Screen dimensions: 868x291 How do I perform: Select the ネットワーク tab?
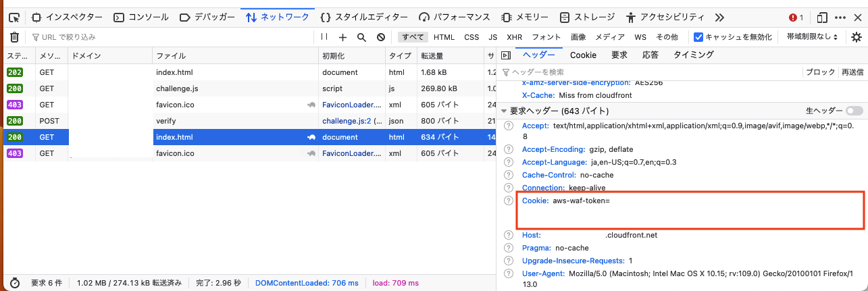tap(278, 17)
